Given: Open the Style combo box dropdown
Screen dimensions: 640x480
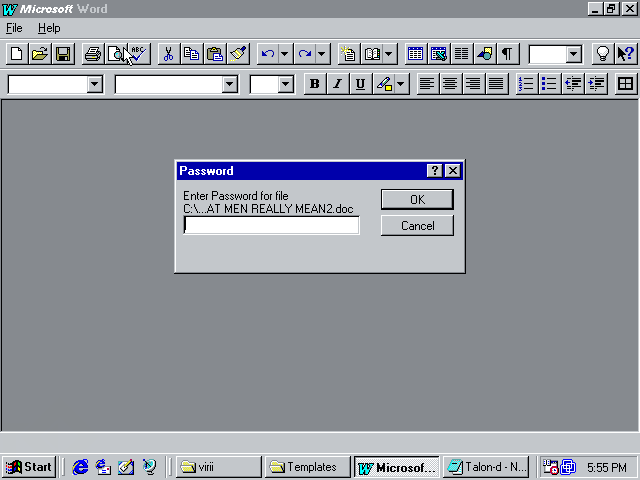Looking at the screenshot, I should click(95, 84).
